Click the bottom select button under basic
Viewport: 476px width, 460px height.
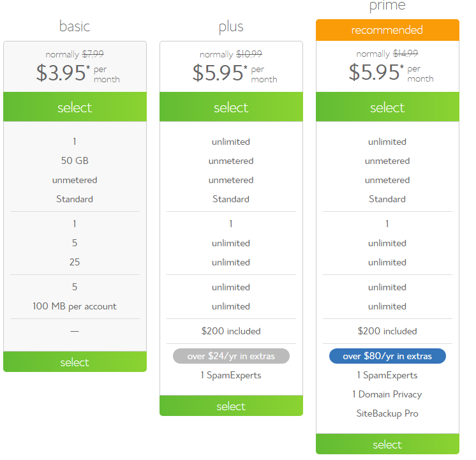coord(75,362)
